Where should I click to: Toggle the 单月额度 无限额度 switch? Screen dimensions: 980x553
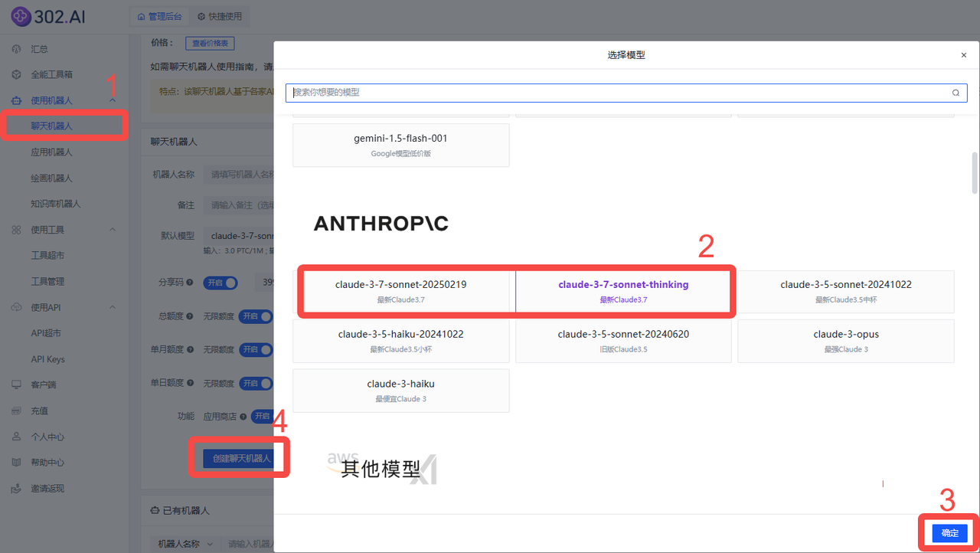(x=256, y=349)
